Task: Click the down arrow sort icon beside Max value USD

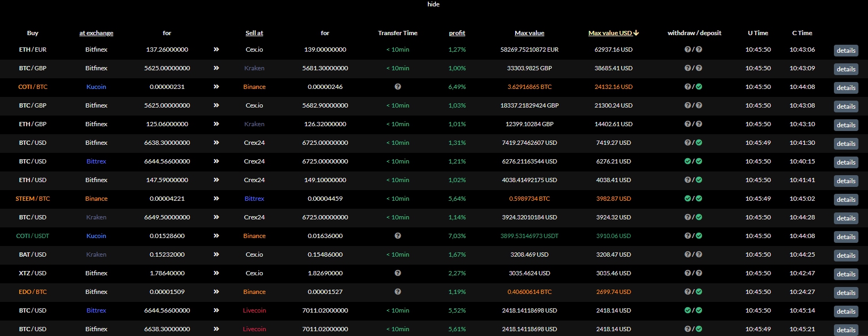Action: click(636, 33)
